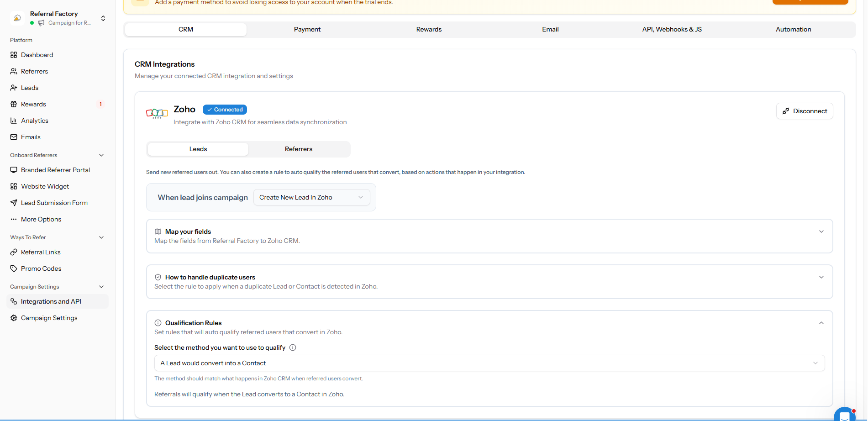Open Referral Links page

coord(58,252)
